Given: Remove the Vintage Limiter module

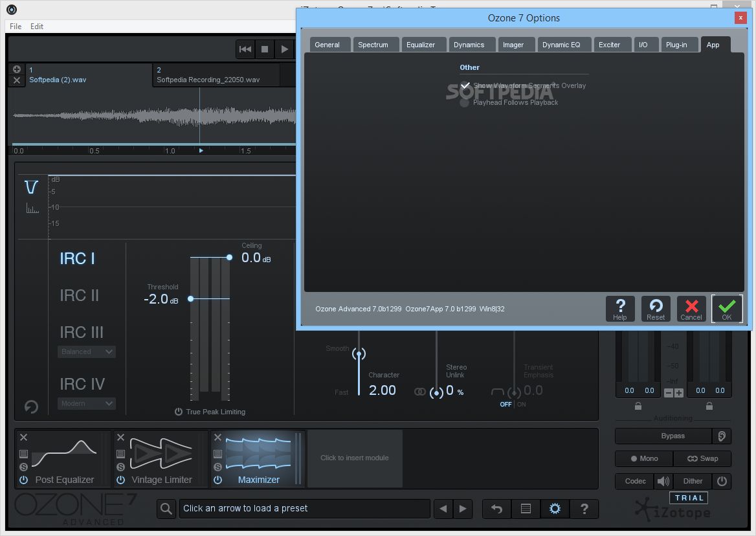Looking at the screenshot, I should [x=120, y=437].
